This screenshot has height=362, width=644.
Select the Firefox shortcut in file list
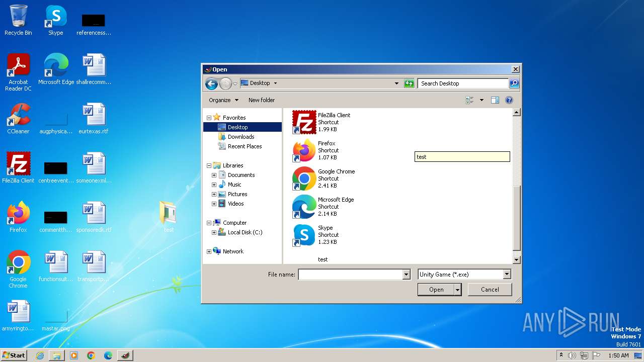click(x=316, y=150)
